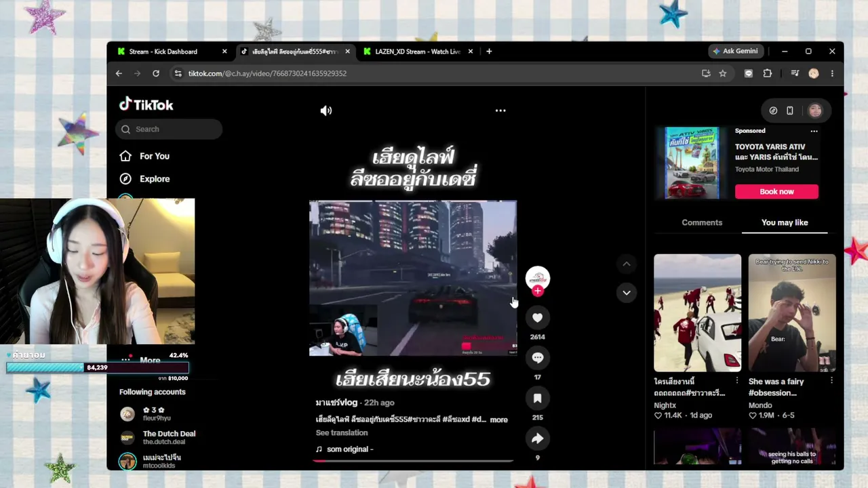Open the sponsored ad three-dot options

coord(814,131)
